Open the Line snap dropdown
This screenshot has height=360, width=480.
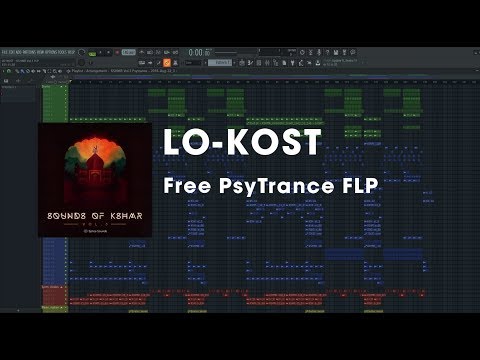(x=193, y=63)
